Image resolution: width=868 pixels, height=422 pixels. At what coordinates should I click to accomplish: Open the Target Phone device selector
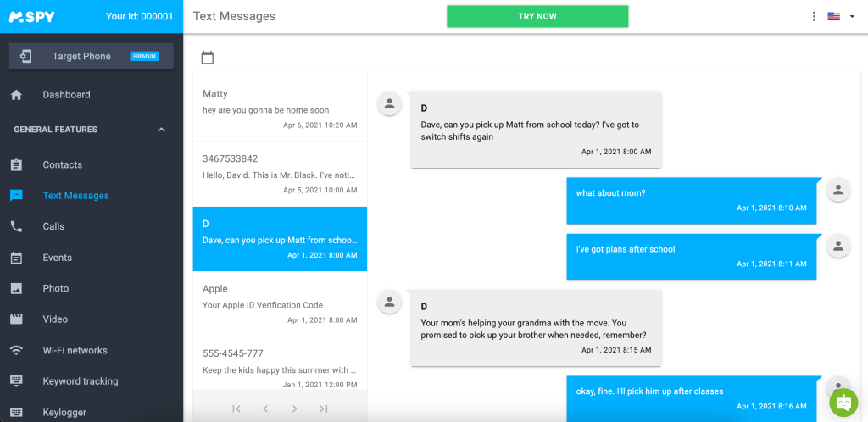[92, 56]
